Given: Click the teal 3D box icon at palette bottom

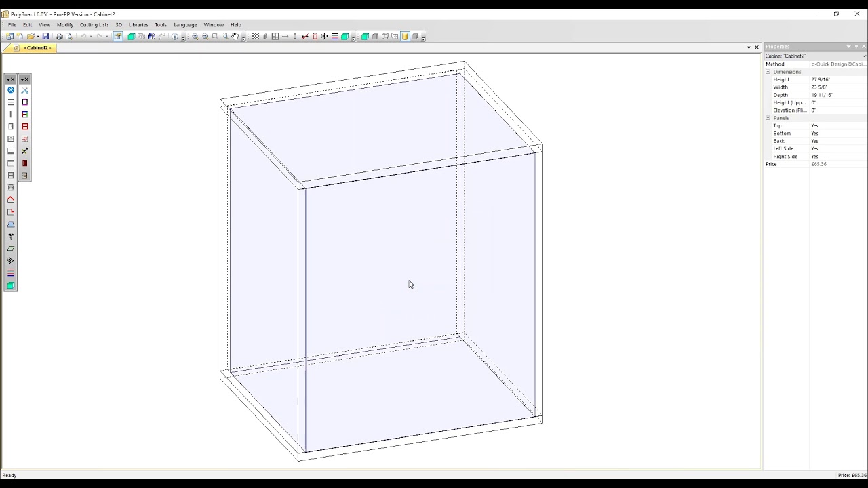Looking at the screenshot, I should (11, 285).
